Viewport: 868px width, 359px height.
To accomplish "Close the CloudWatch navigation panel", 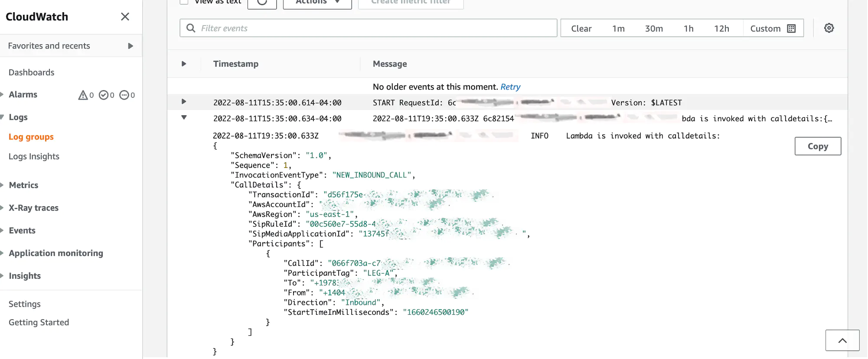I will coord(125,16).
